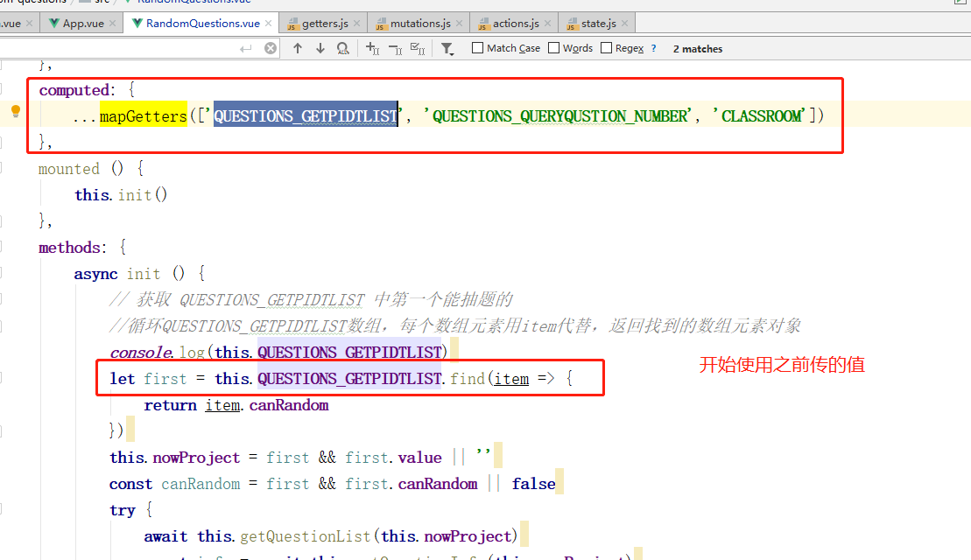Open regex help question mark
Image resolution: width=971 pixels, height=560 pixels.
point(653,48)
